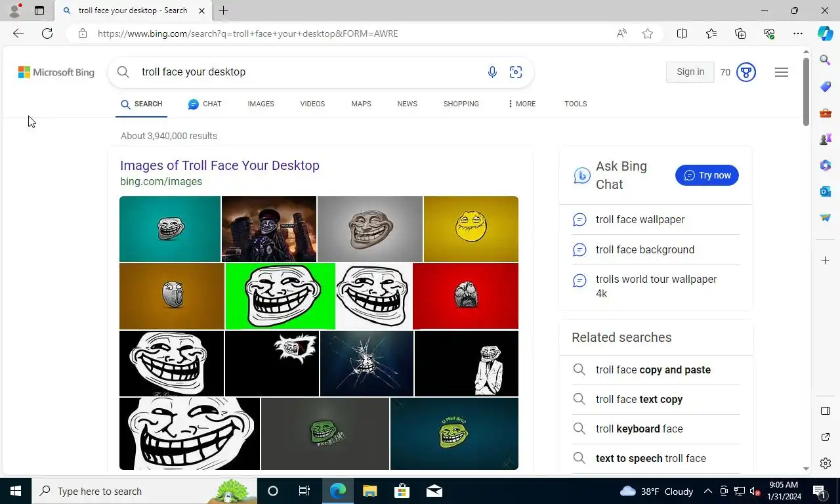This screenshot has height=504, width=840.
Task: Open the cracked glass wallpaper thumbnail
Action: point(367,364)
